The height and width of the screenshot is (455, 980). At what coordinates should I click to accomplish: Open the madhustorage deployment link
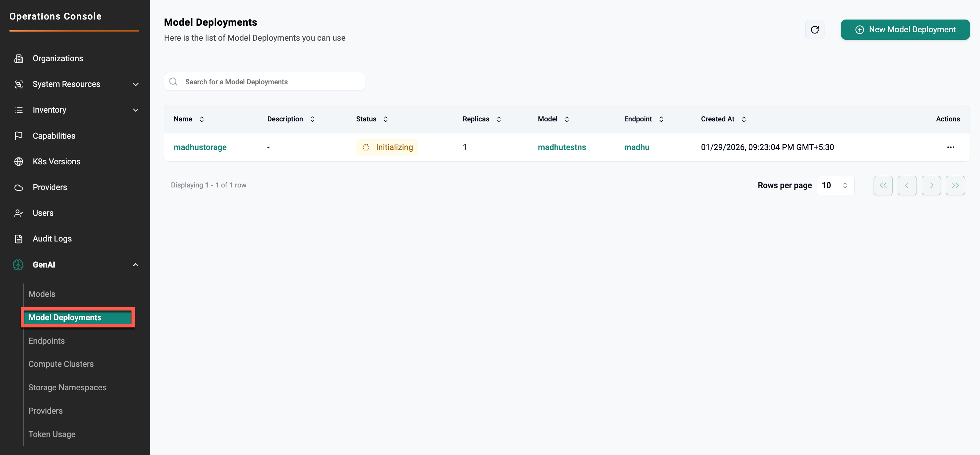click(200, 147)
